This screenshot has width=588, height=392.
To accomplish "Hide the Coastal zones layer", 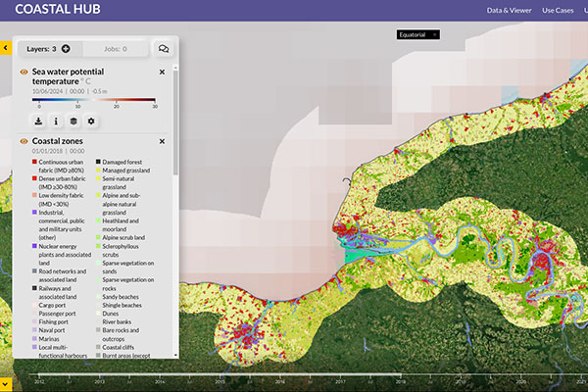I will pos(24,141).
